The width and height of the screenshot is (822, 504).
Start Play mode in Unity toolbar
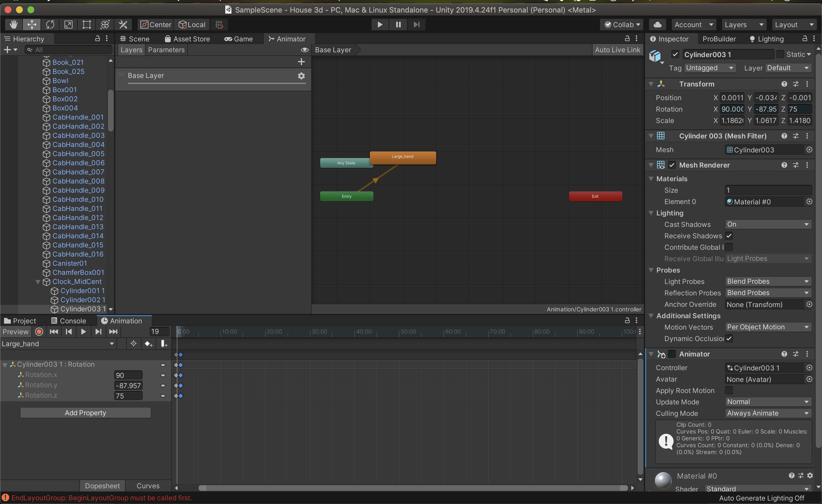(x=380, y=24)
